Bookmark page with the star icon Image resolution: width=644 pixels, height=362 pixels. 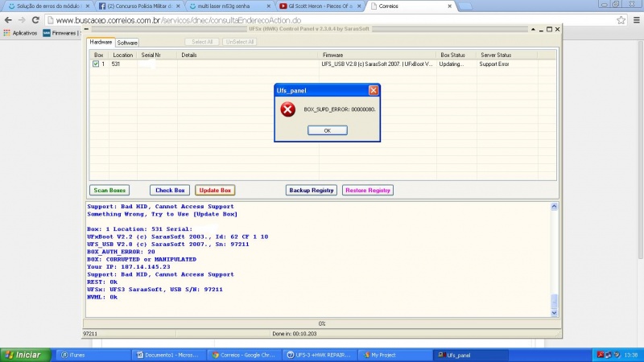tap(621, 20)
